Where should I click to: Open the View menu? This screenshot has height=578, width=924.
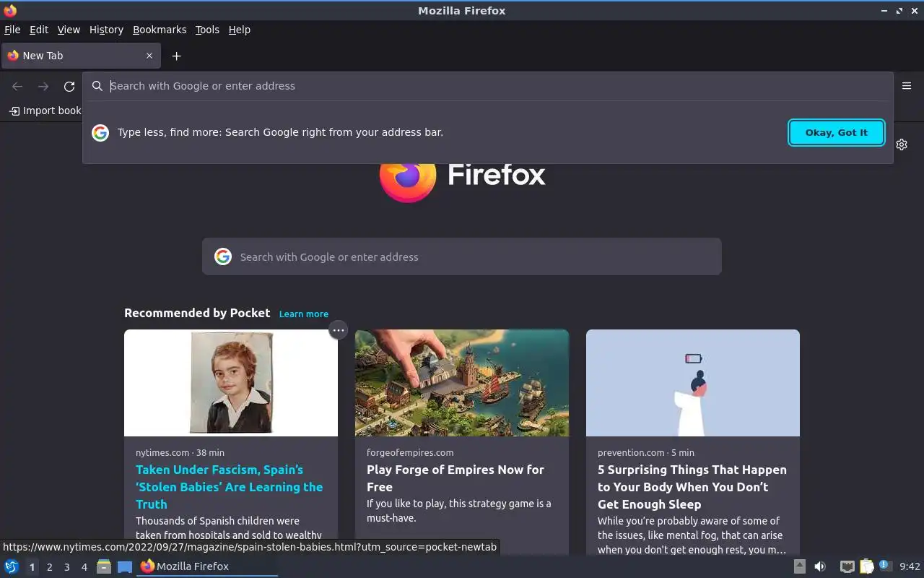click(x=69, y=30)
